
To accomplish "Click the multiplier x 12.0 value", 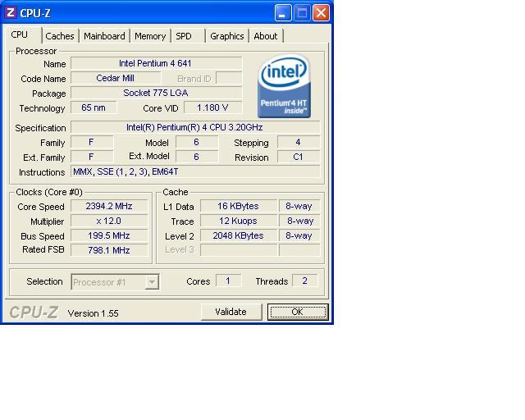I will tap(109, 221).
